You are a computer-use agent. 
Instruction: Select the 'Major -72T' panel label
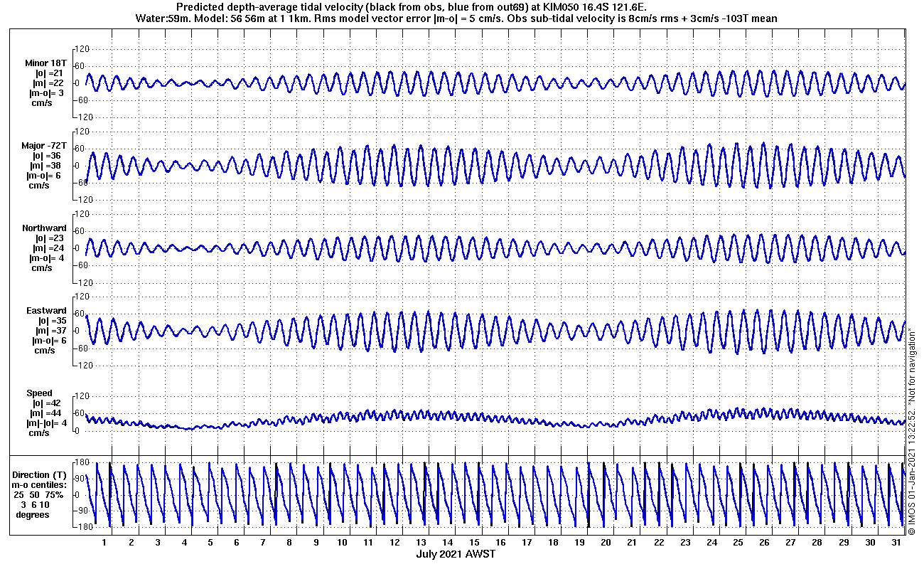coord(44,145)
